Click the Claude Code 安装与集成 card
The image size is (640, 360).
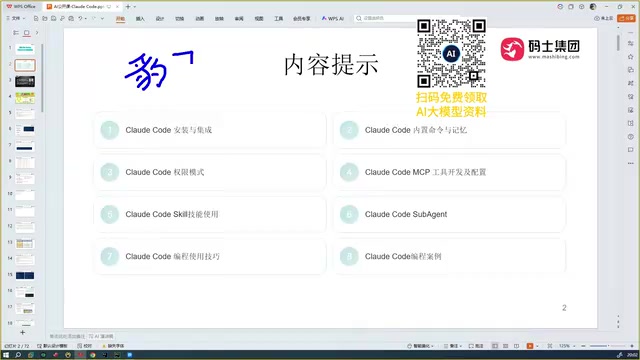point(210,130)
